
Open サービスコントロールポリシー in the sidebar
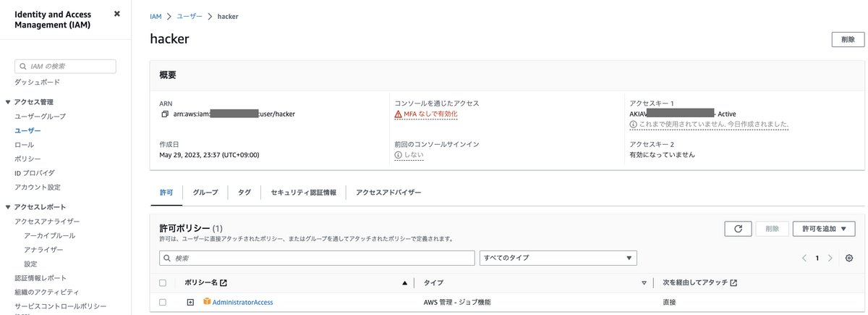coord(61,306)
